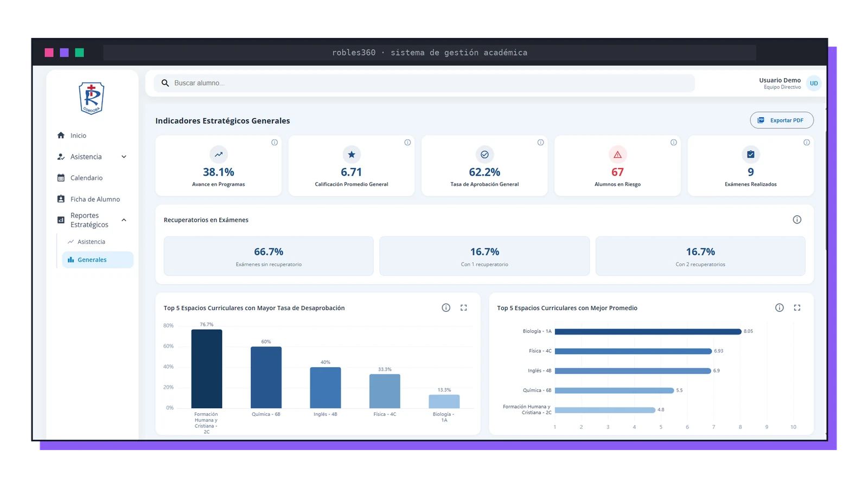Screen dimensions: 868x488
Task: Click the school shield logo
Action: tap(91, 98)
